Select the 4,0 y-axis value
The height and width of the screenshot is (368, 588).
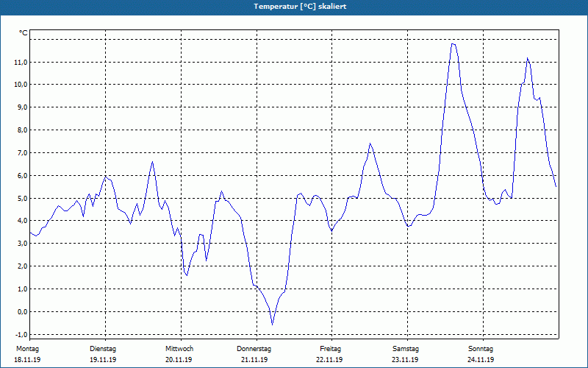click(23, 221)
